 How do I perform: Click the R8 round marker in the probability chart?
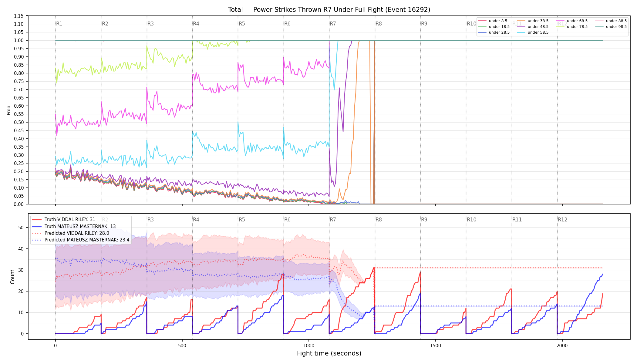pos(379,24)
